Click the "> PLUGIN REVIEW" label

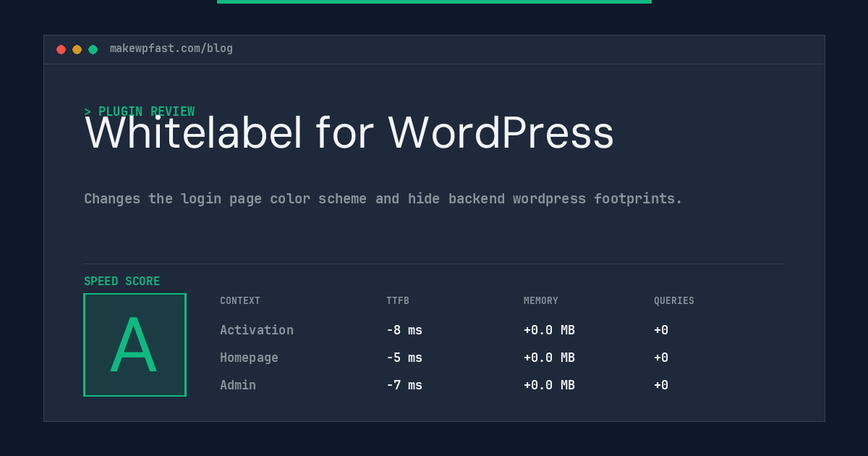tap(140, 111)
